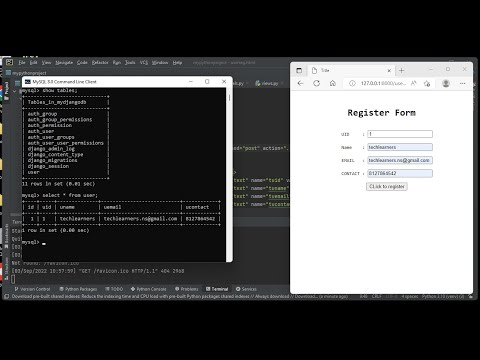Open the Run menu in PyCharm

pos(117,62)
